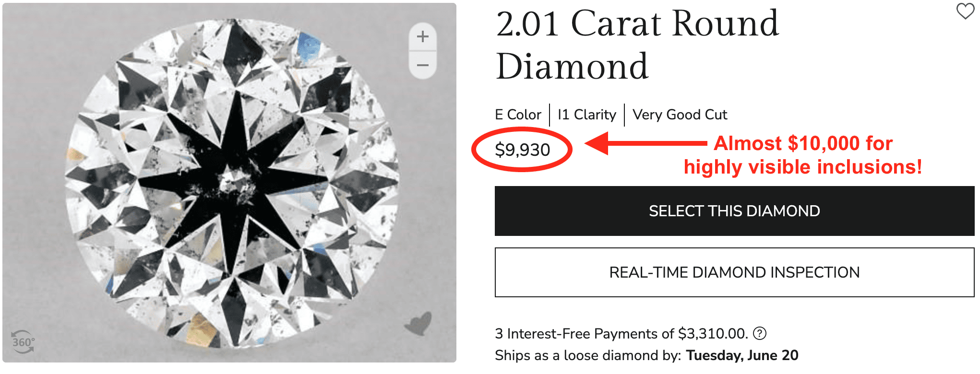Select the Very Good Cut specification
The image size is (980, 374).
(680, 115)
